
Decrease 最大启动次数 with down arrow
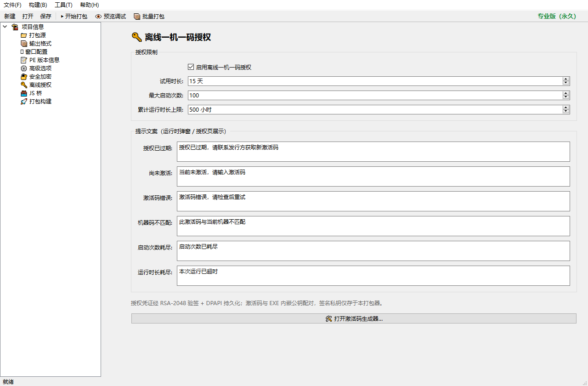(566, 97)
